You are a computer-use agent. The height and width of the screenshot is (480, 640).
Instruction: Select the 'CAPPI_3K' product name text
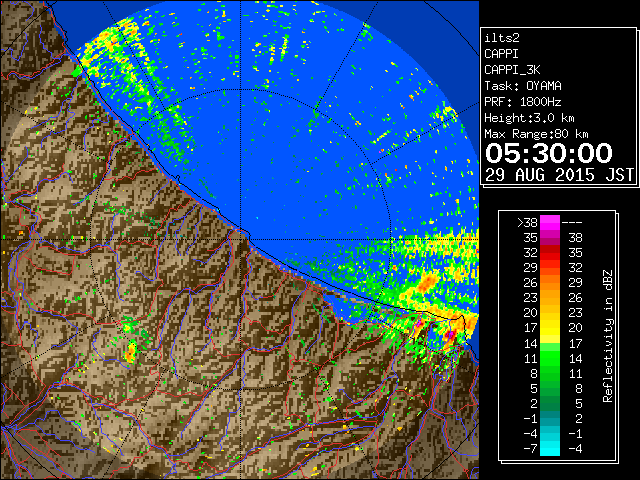click(512, 70)
